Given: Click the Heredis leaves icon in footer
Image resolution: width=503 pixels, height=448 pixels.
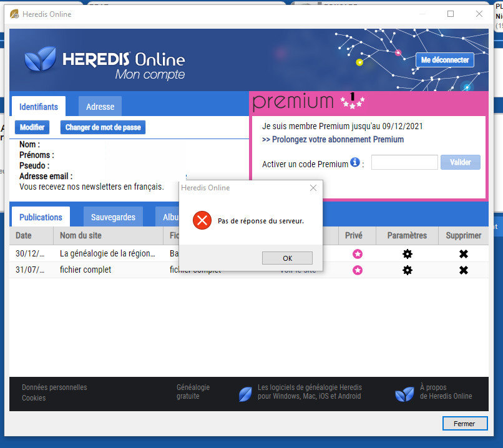Looking at the screenshot, I should (404, 394).
